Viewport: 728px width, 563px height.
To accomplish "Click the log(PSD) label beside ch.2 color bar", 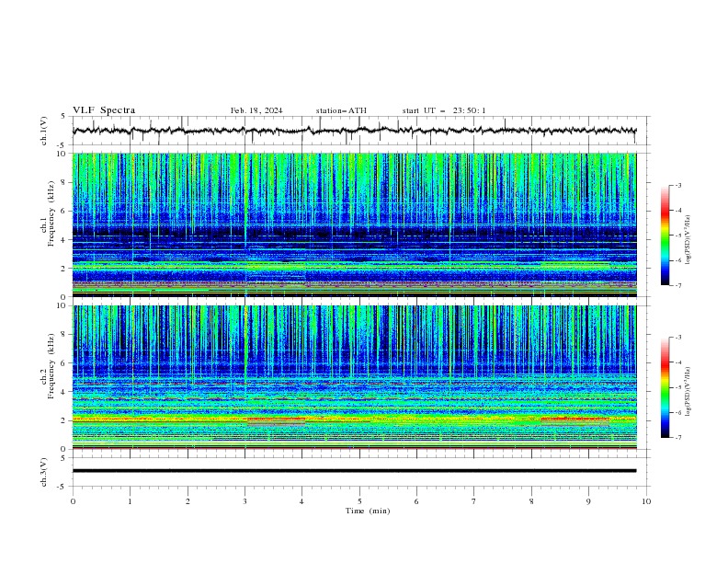I will pos(688,392).
